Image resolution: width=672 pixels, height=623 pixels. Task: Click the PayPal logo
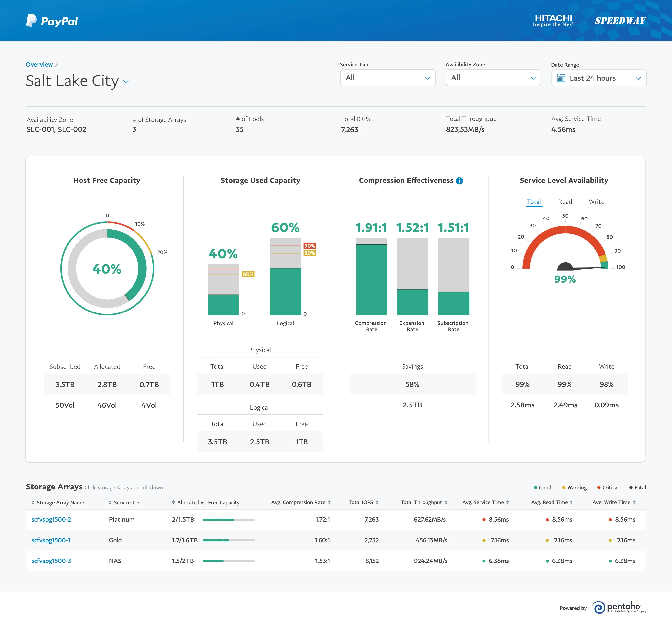coord(52,21)
